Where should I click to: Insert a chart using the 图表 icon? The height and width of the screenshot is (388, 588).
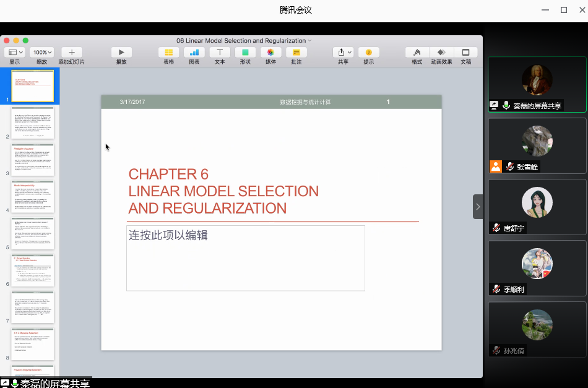click(x=194, y=53)
